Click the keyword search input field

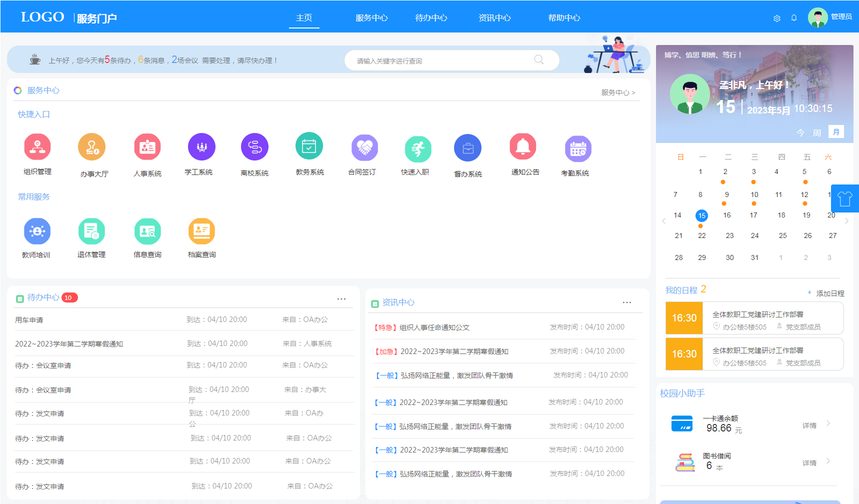pyautogui.click(x=442, y=61)
